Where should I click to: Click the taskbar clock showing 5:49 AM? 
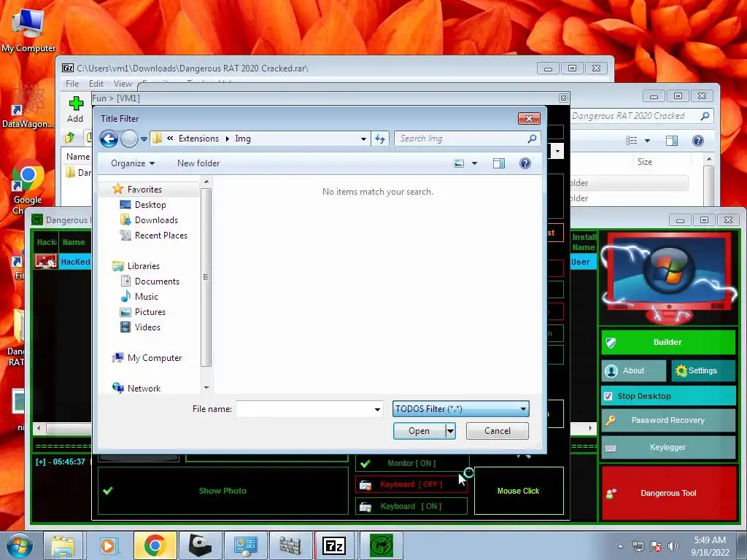710,545
